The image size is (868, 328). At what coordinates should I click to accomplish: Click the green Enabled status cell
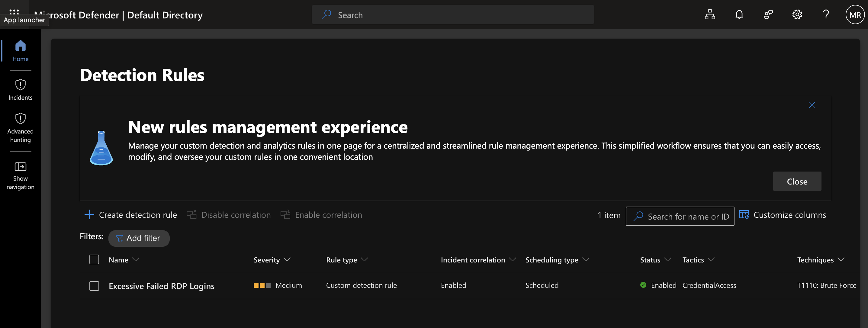point(658,285)
